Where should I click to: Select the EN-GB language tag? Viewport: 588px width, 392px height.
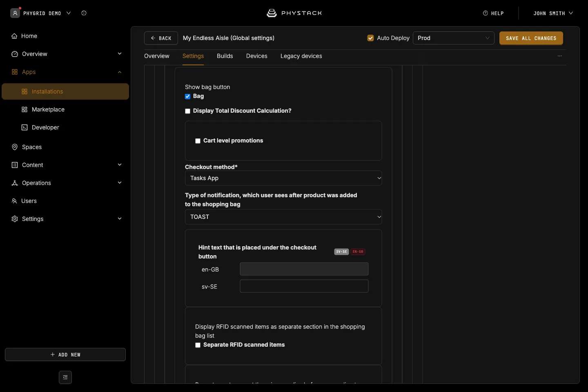358,252
